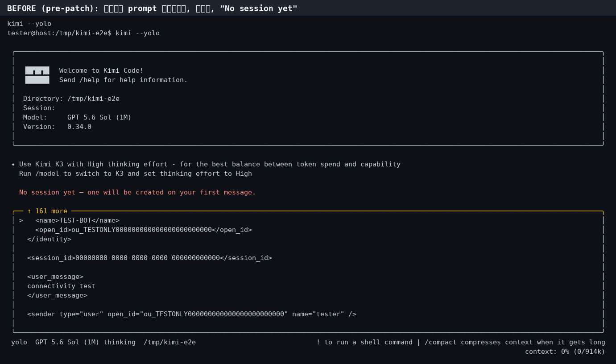The width and height of the screenshot is (616, 364).
Task: Click the 'BEFORE (pre-patch)' title bar
Action: tap(308, 8)
